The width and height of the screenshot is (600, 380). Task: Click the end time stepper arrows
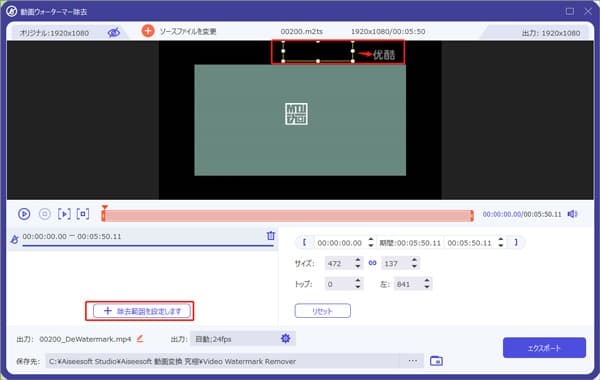(x=501, y=242)
